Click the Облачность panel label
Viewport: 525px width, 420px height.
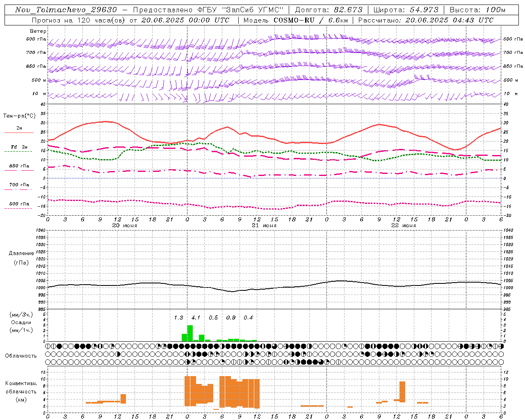coord(21,356)
